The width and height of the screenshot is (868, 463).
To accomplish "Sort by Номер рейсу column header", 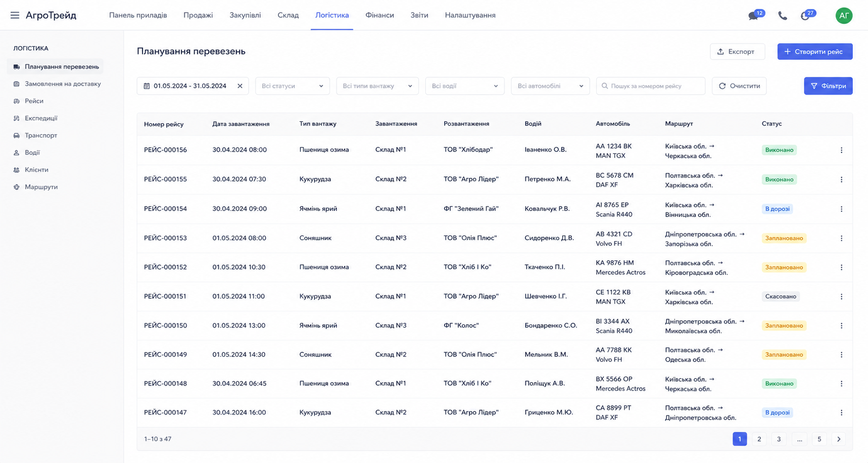I will pos(164,124).
